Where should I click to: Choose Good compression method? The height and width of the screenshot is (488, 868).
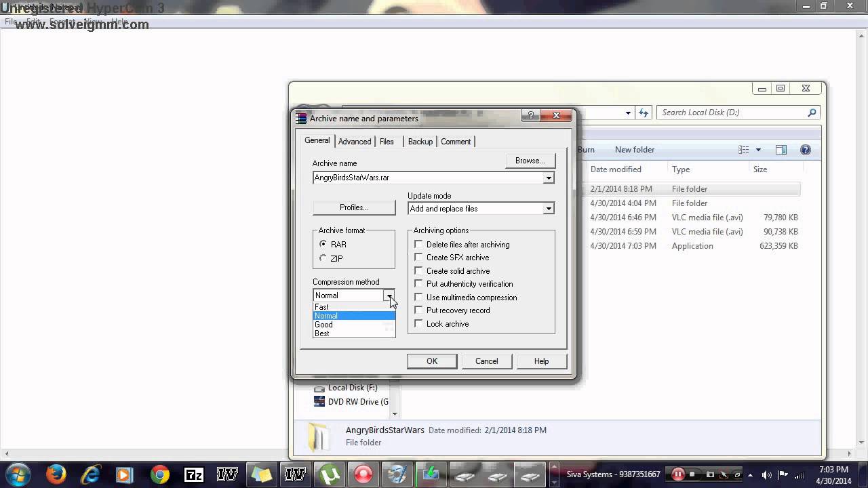point(353,325)
